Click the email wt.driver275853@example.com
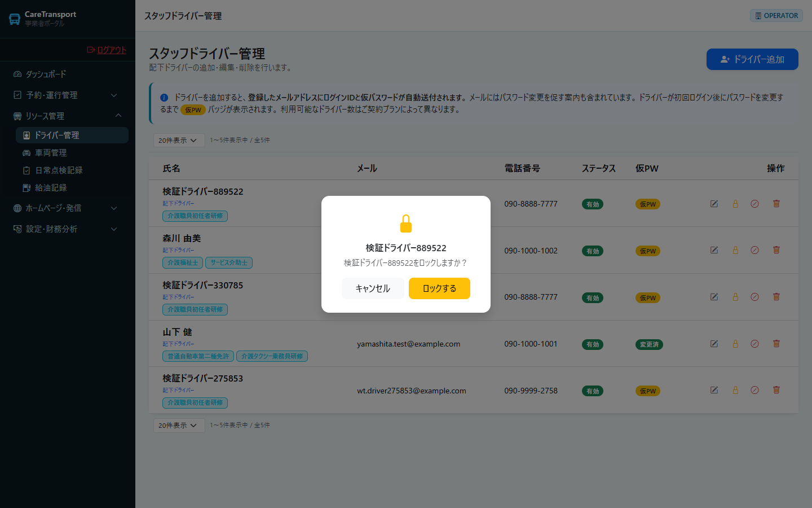Viewport: 812px width, 508px height. [x=412, y=391]
